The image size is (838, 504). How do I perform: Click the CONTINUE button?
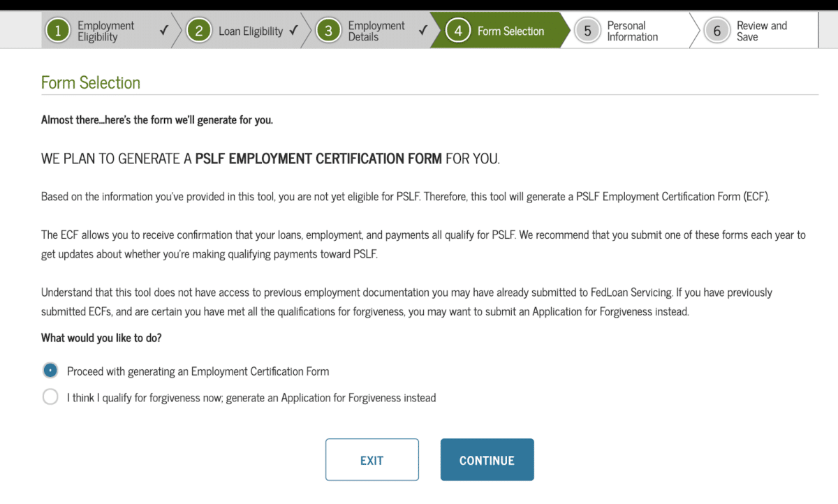coord(487,460)
